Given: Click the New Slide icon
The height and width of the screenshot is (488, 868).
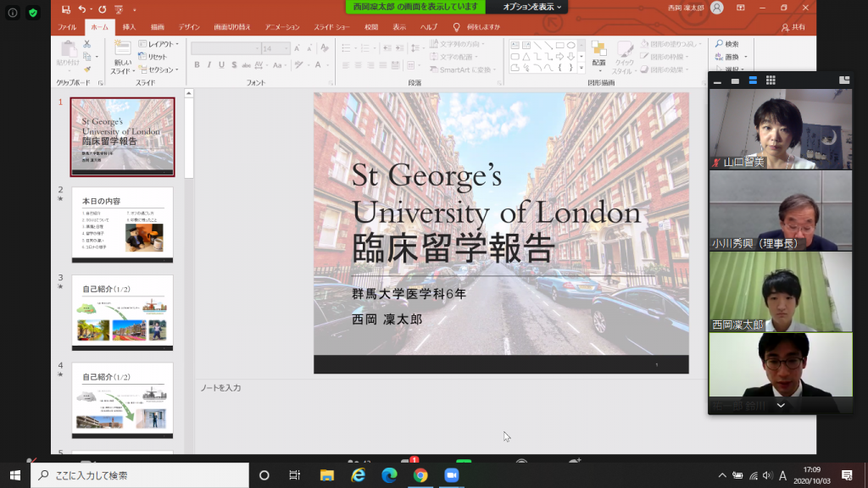Looking at the screenshot, I should pos(122,48).
